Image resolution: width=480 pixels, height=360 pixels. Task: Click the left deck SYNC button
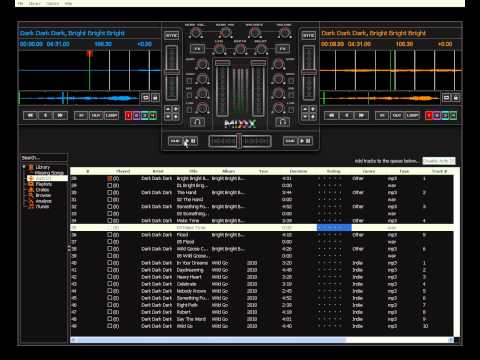(x=172, y=35)
